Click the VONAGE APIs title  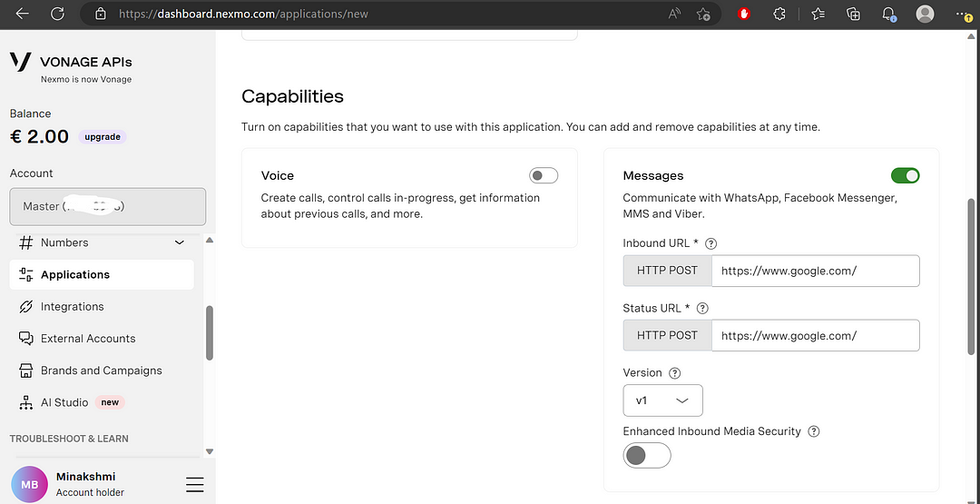click(85, 62)
